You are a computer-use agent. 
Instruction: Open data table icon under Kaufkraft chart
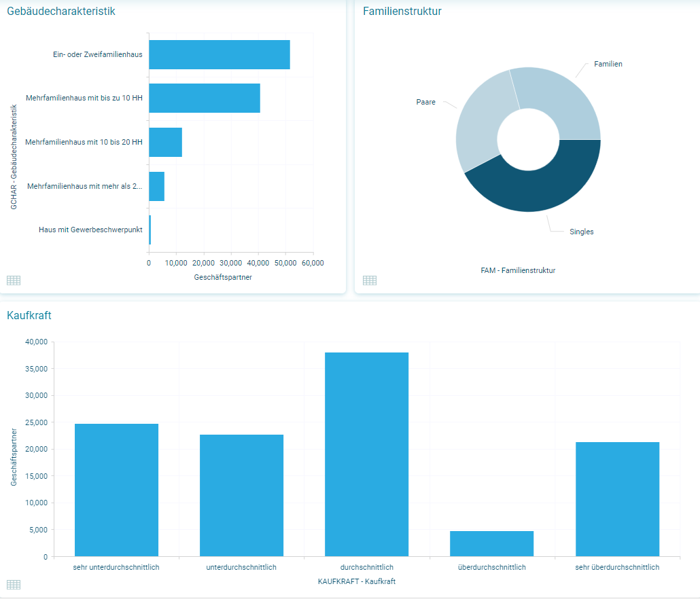pyautogui.click(x=14, y=585)
